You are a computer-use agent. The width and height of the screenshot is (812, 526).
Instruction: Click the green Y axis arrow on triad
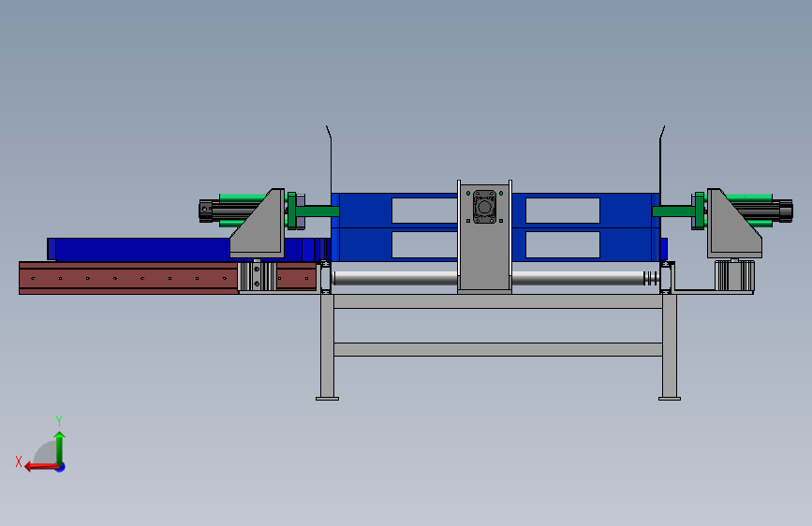60,448
